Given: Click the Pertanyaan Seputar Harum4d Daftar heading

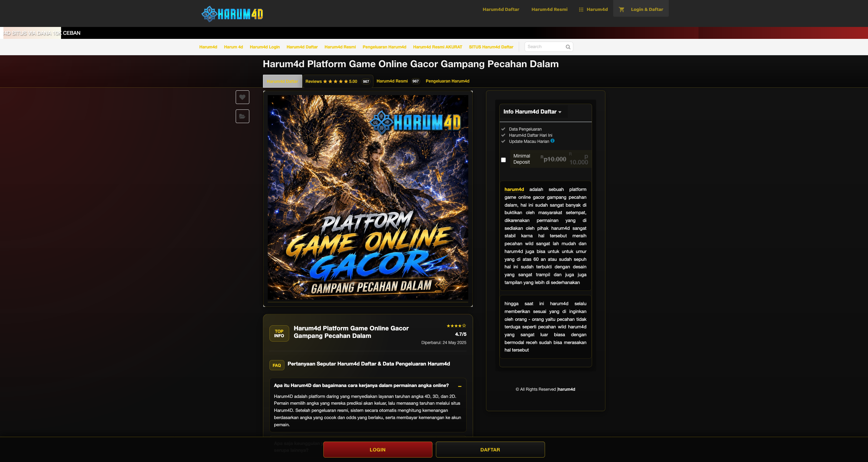Looking at the screenshot, I should coord(369,364).
